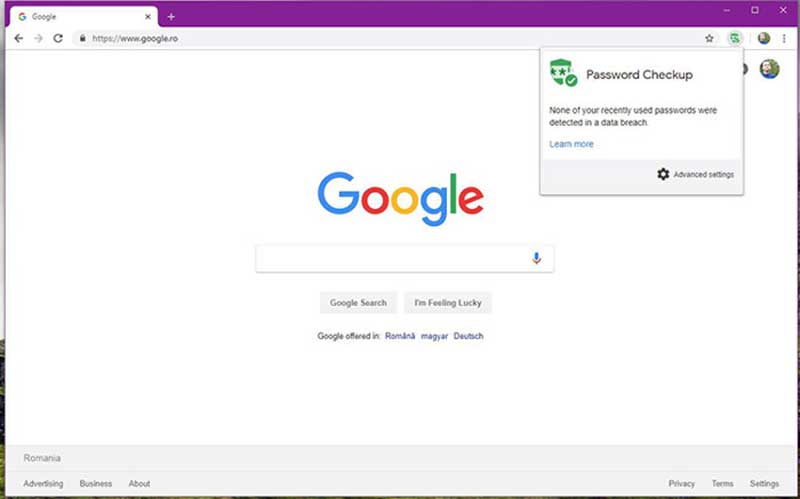Open the Settings footer menu

(764, 483)
